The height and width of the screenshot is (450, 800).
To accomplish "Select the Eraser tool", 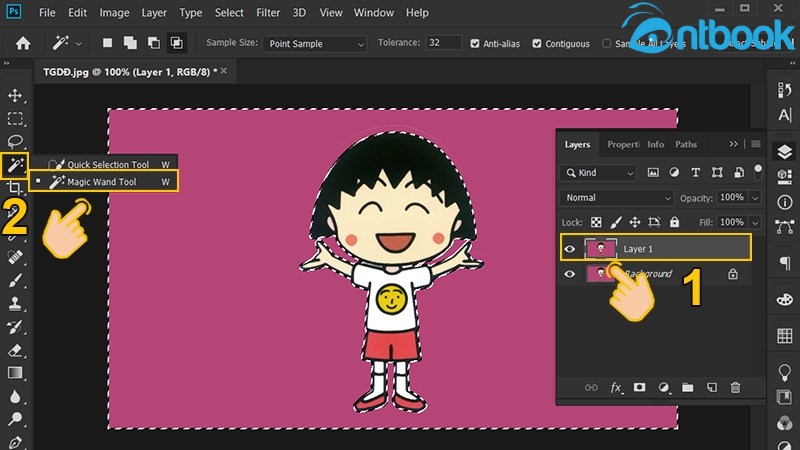I will click(x=15, y=351).
